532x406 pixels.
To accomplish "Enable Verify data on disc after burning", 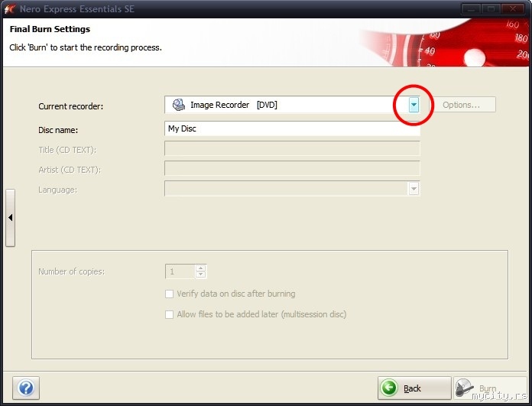I will coord(169,294).
